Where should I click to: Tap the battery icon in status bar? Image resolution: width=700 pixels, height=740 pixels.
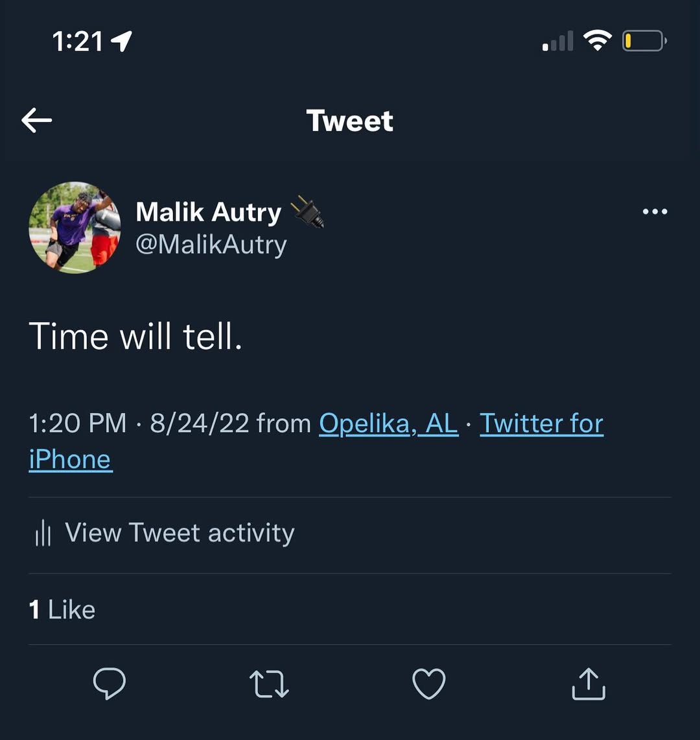[x=644, y=42]
